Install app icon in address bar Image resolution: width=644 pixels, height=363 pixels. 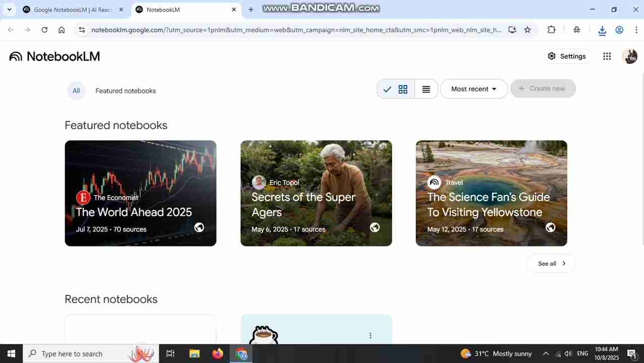512,30
